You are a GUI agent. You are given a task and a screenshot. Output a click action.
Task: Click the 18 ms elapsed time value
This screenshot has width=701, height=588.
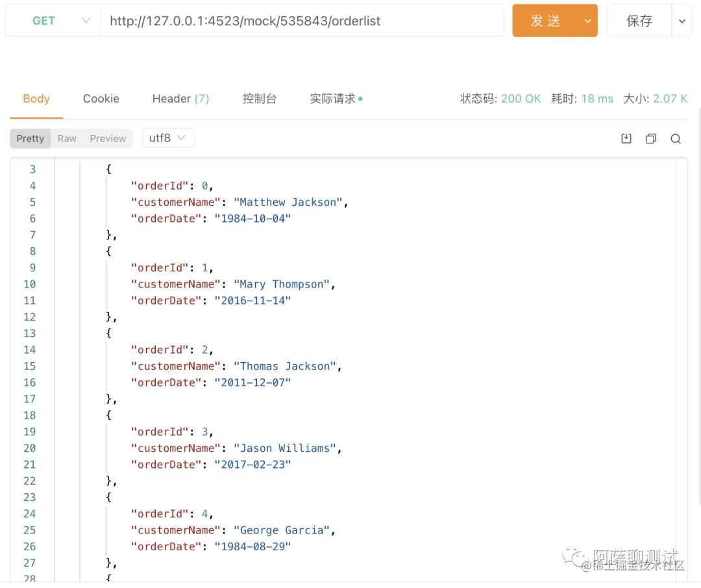(x=597, y=99)
